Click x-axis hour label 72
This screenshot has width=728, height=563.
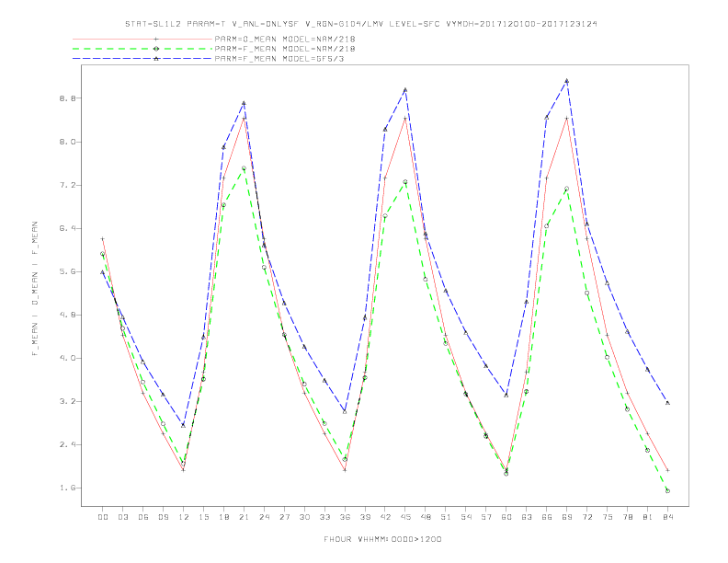tap(586, 517)
